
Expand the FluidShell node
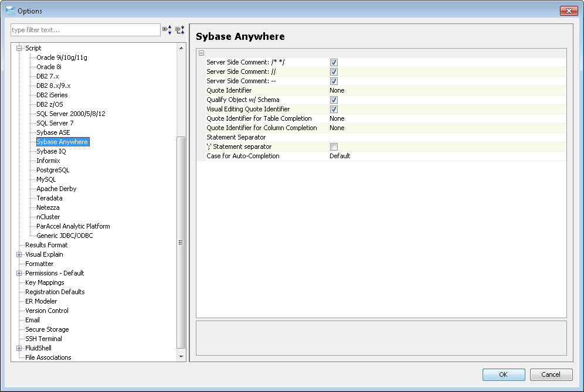(19, 349)
